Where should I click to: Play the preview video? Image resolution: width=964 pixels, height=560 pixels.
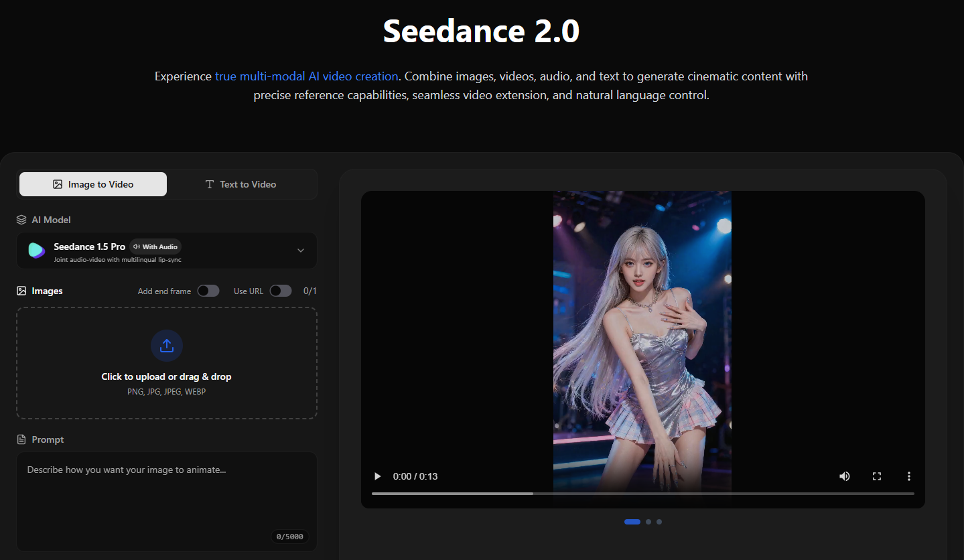click(x=378, y=476)
